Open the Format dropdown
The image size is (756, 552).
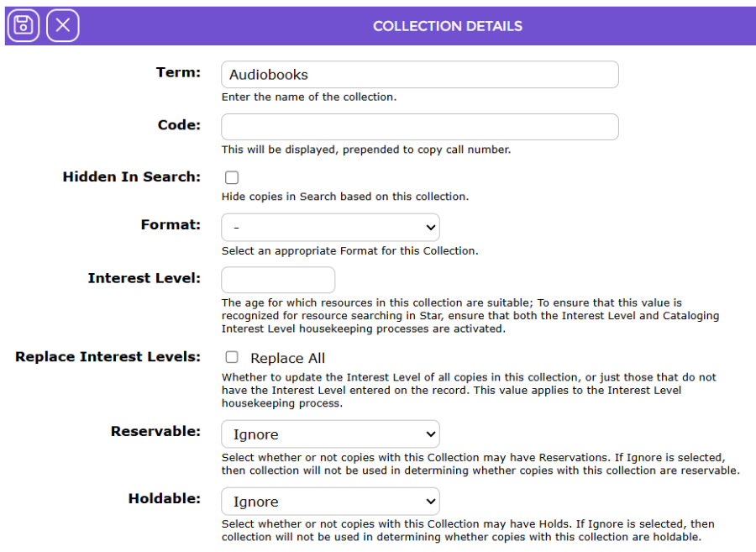(x=330, y=228)
